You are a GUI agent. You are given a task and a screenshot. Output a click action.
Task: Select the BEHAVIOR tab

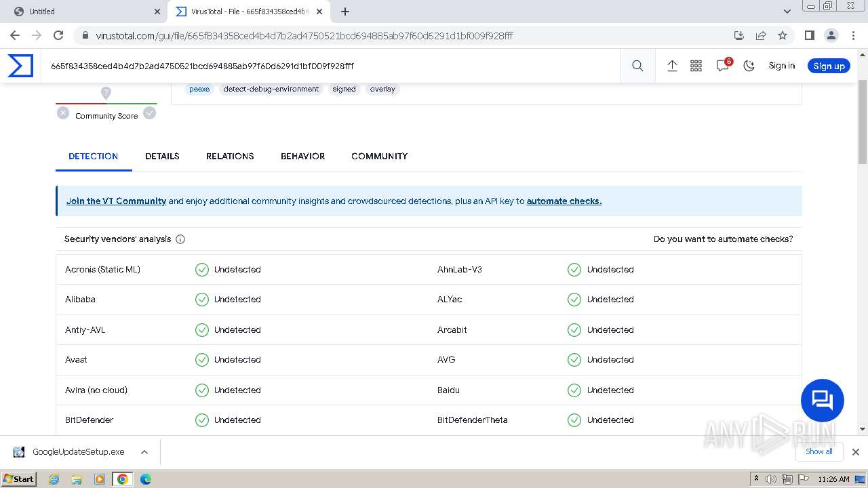(x=302, y=156)
